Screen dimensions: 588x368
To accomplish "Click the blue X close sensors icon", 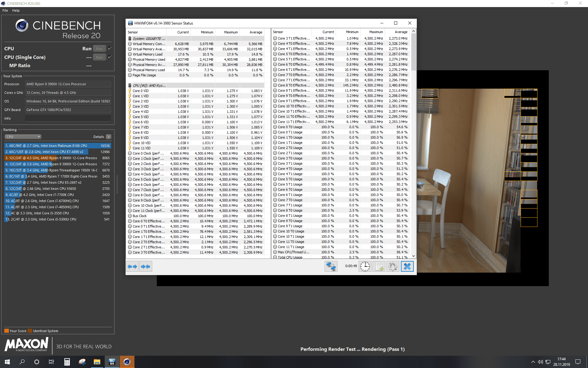I will [x=407, y=266].
